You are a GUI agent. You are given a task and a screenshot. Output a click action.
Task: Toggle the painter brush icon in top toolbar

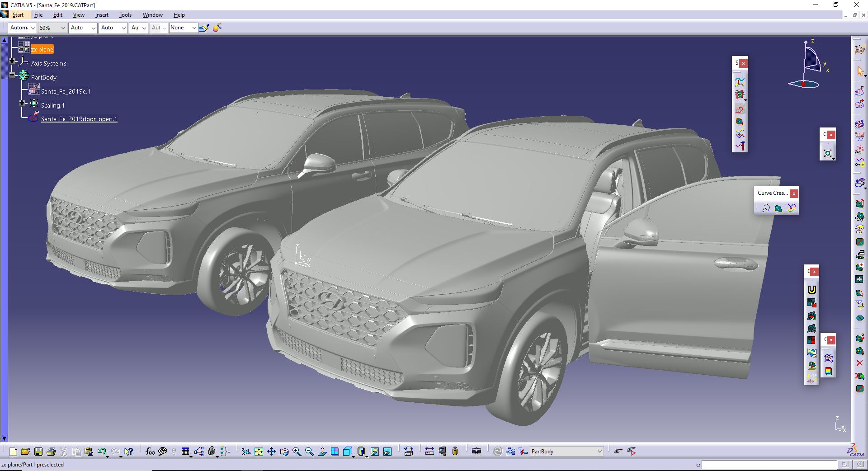(x=204, y=28)
